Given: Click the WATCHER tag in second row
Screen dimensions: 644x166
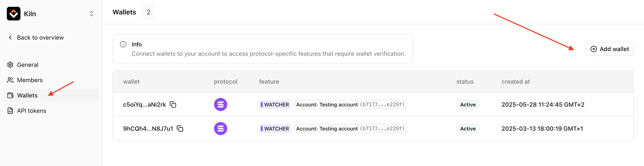Looking at the screenshot, I should (x=275, y=129).
